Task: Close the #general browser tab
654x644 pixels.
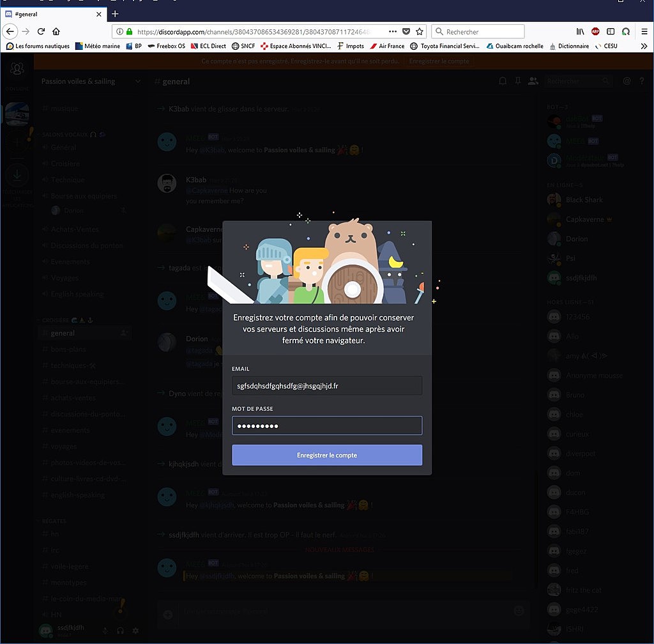Action: click(99, 14)
